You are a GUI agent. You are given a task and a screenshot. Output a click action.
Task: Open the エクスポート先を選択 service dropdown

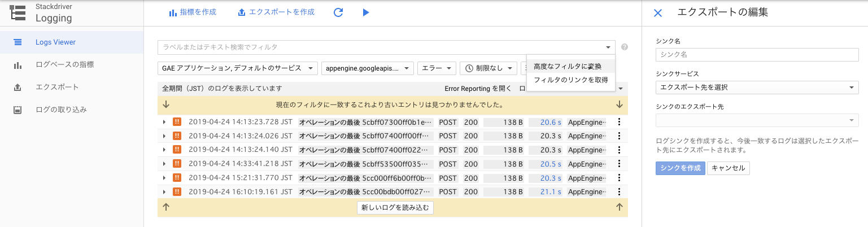[757, 88]
